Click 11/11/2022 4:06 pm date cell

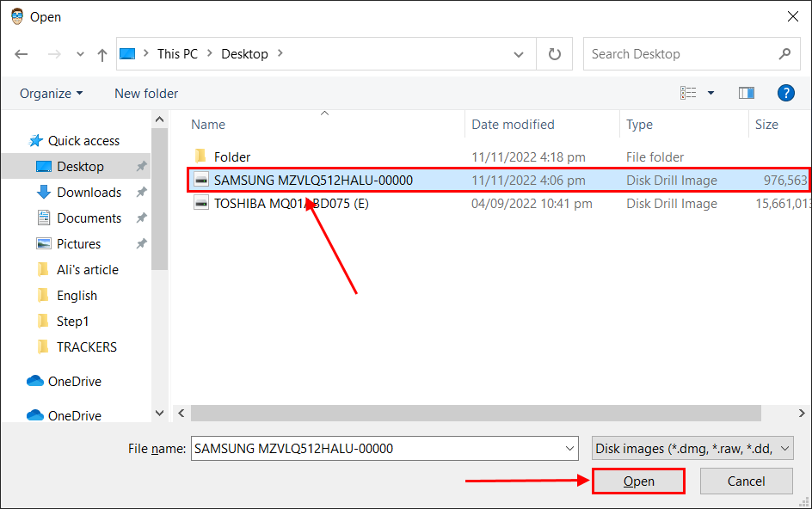tap(528, 181)
